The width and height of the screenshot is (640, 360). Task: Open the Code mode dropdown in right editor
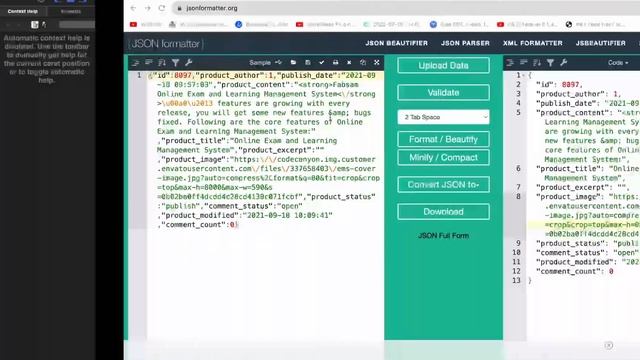click(618, 62)
